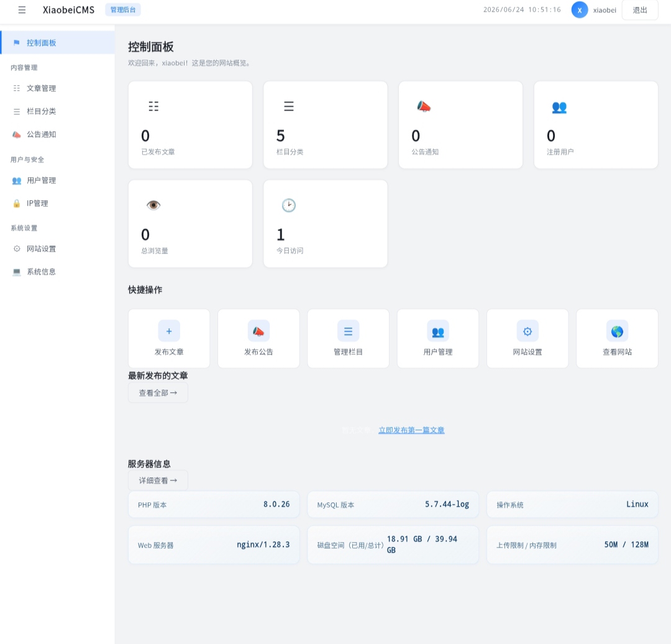Click the people icon in 注册用户 card

[x=559, y=107]
